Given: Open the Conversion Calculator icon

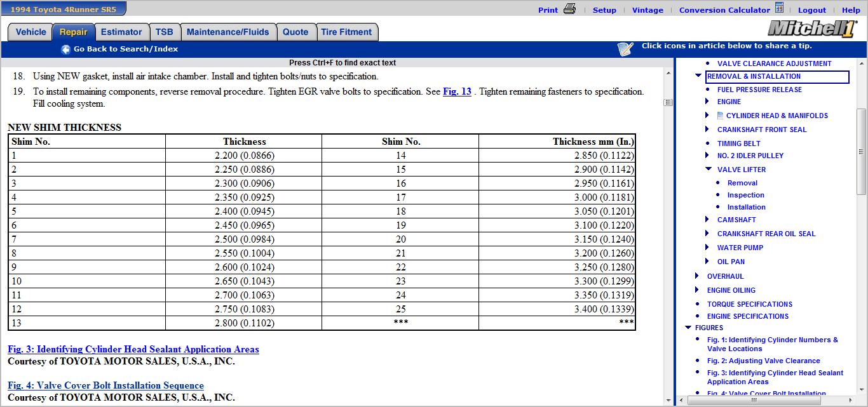Looking at the screenshot, I should (779, 8).
